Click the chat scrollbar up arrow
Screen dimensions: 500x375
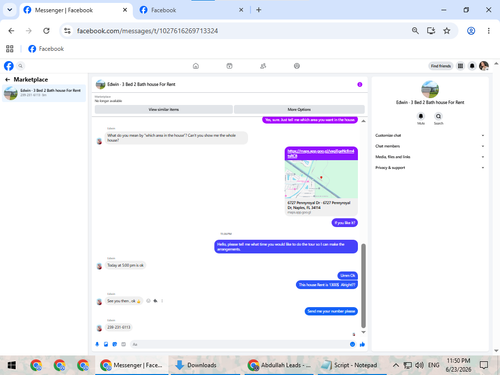click(x=363, y=121)
